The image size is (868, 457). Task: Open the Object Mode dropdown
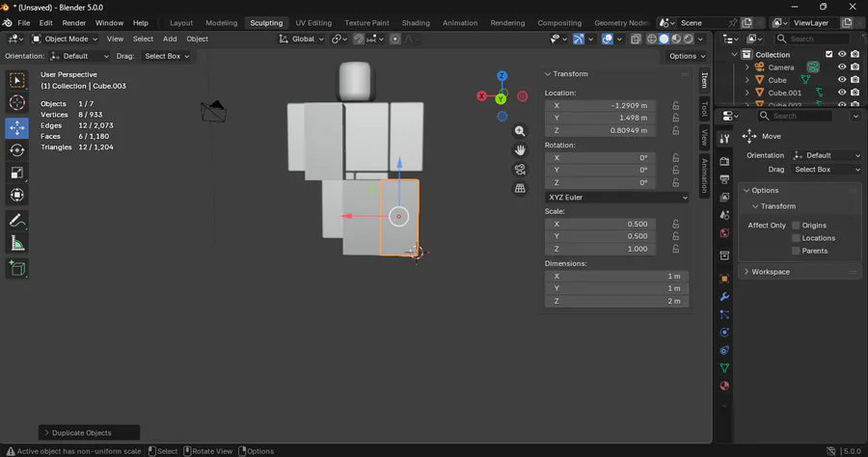pyautogui.click(x=64, y=39)
